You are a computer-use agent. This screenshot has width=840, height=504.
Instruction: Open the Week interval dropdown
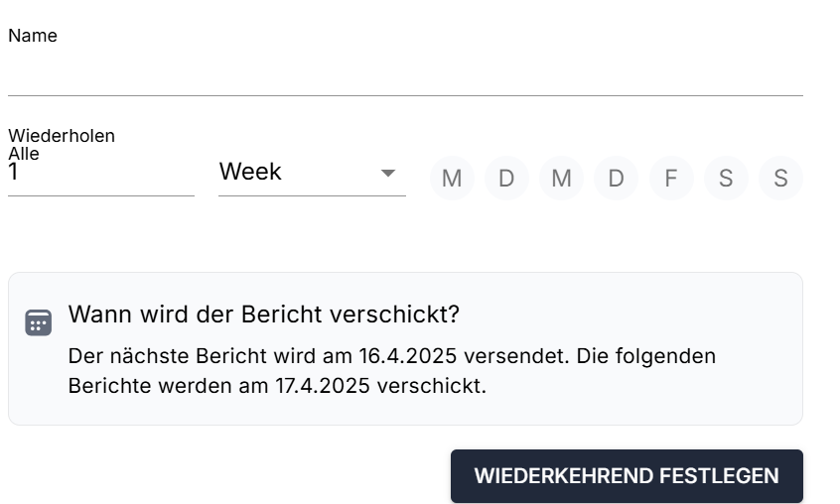(x=298, y=173)
